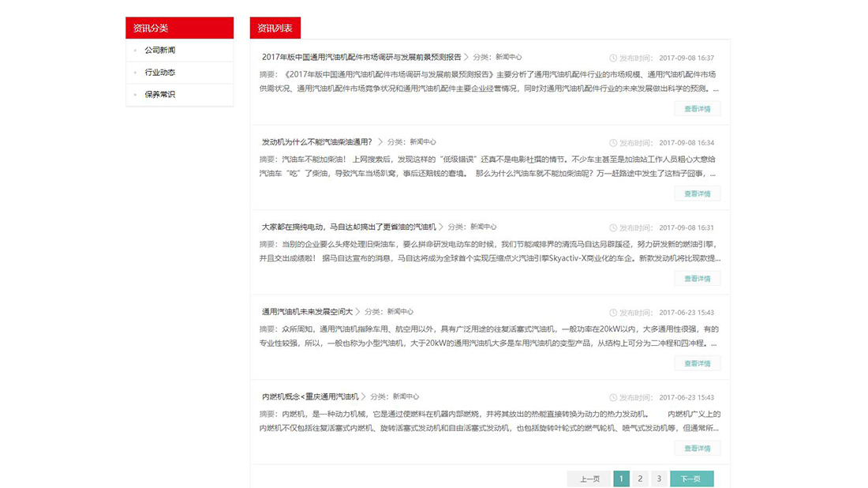868x488 pixels.
Task: Select page 1 in pagination
Action: click(621, 479)
